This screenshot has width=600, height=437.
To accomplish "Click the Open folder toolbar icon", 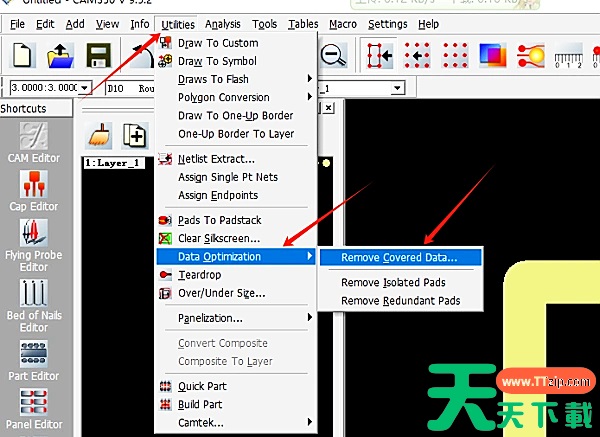I will (60, 56).
